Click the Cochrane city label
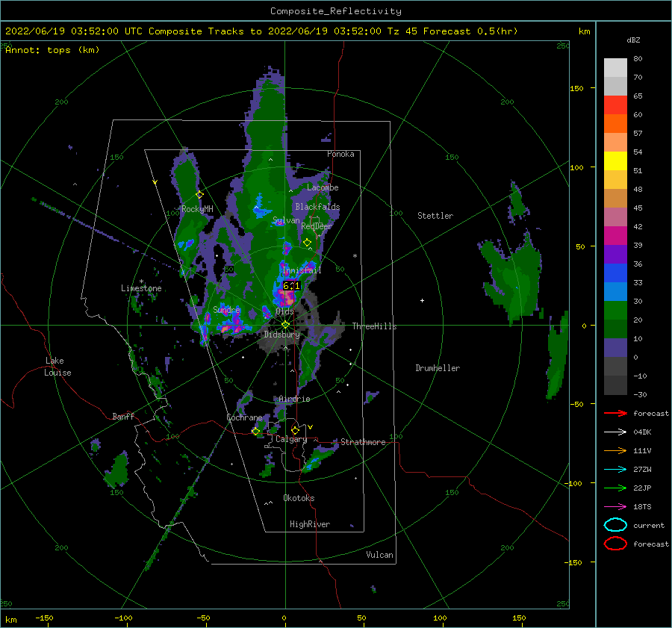 point(244,417)
